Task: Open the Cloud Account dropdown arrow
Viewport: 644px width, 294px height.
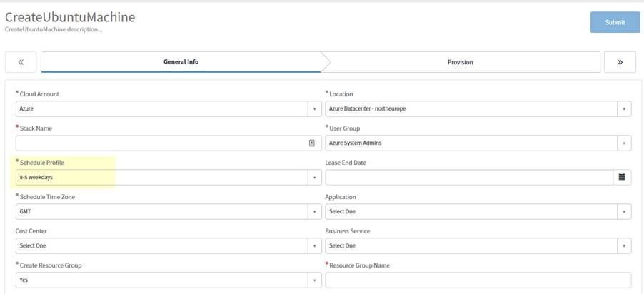Action: point(314,108)
